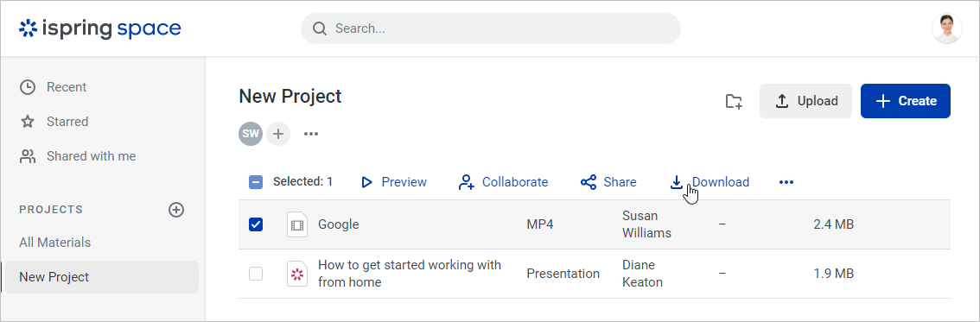
Task: Open the user profile avatar
Action: pyautogui.click(x=946, y=28)
